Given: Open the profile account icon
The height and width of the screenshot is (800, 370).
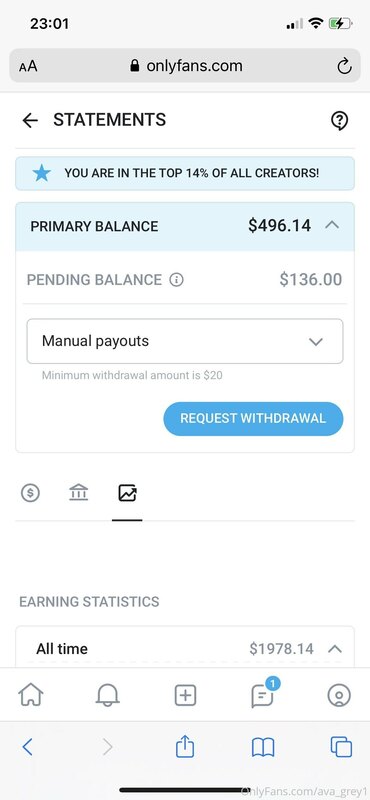Looking at the screenshot, I should (339, 695).
